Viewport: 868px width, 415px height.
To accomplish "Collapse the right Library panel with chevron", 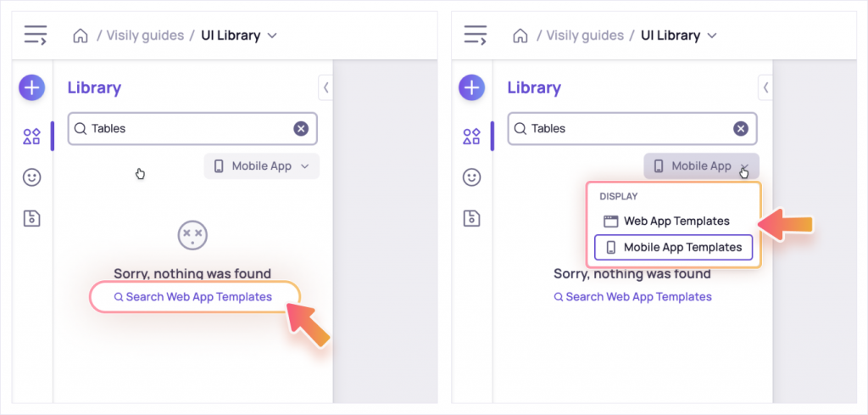I will pos(765,87).
